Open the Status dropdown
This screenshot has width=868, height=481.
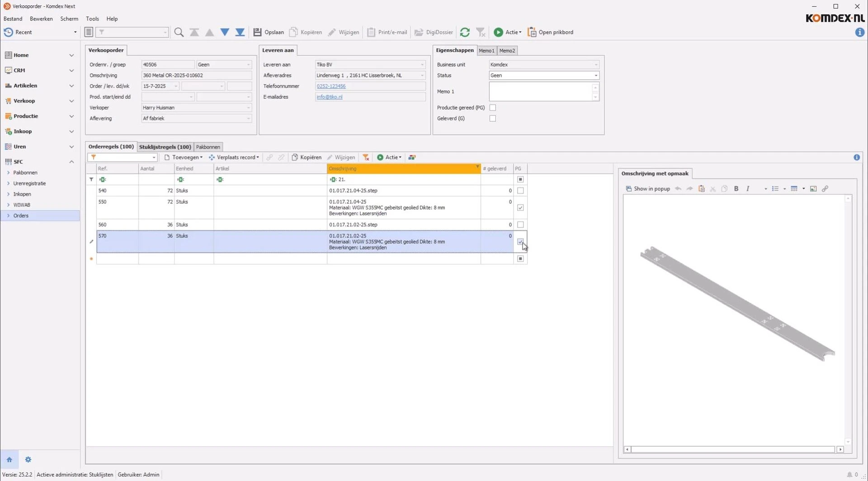595,76
